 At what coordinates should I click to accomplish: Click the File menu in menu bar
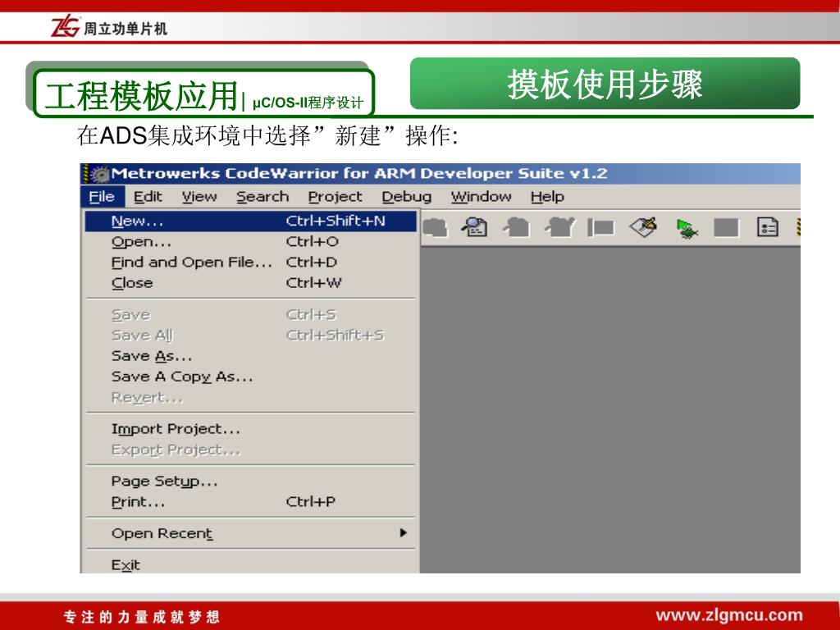[x=102, y=197]
